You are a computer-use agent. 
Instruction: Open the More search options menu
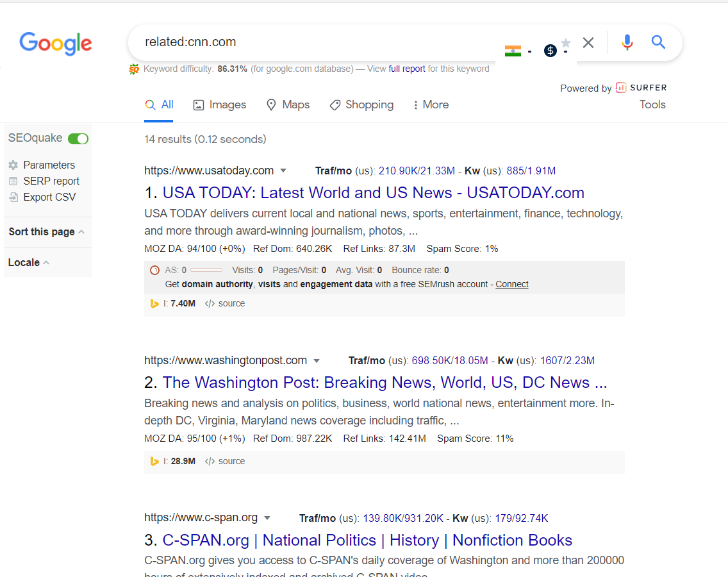[431, 105]
